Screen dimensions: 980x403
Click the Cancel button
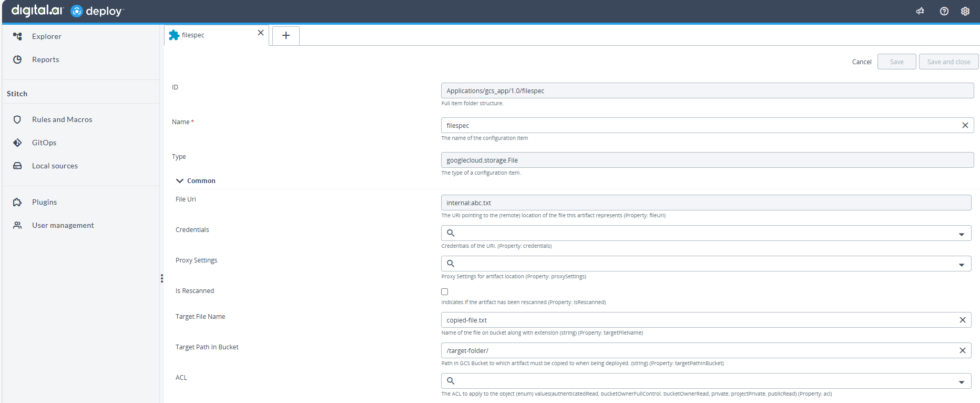point(862,62)
